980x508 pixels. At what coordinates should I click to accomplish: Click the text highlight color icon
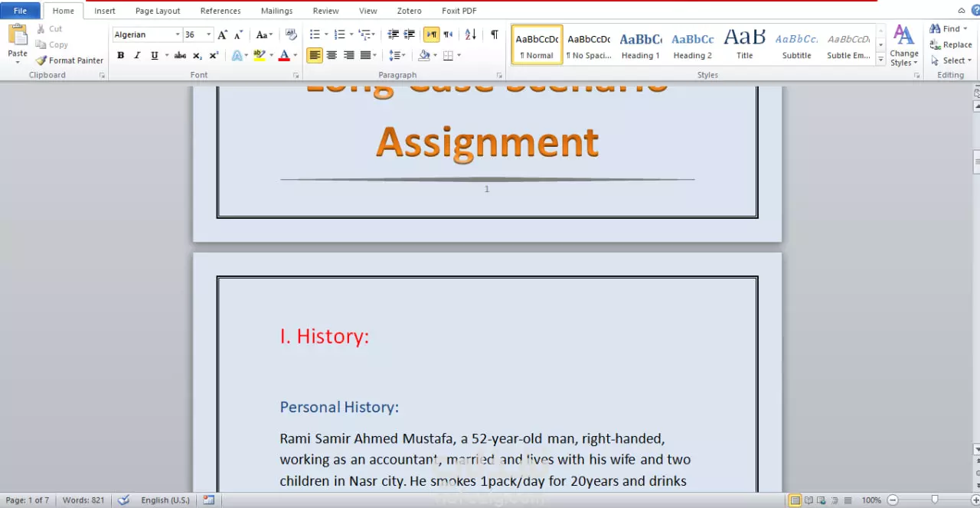click(x=259, y=55)
